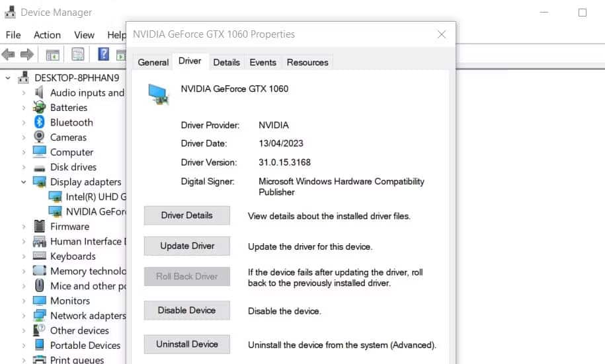Open the Help menu
Screen dimensions: 605x364
tap(116, 35)
